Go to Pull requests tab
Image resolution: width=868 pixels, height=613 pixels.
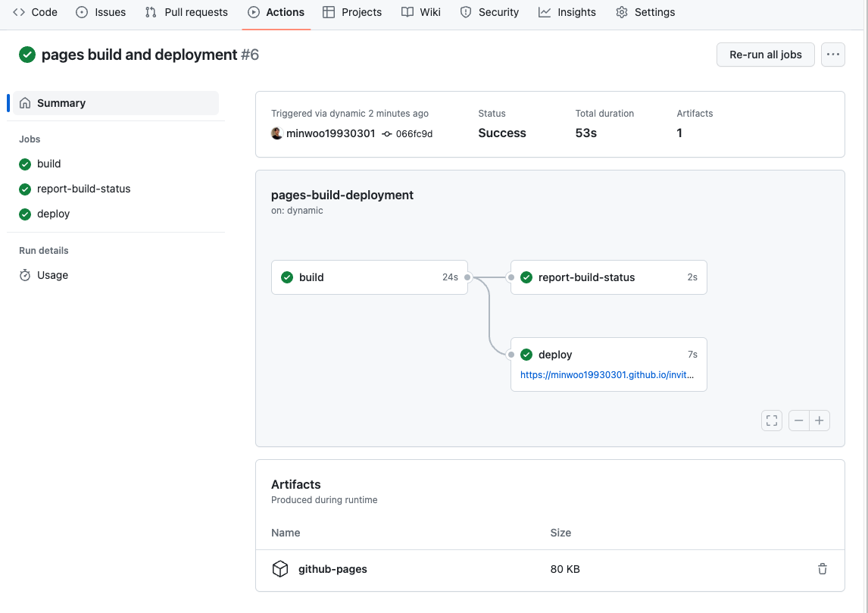tap(186, 12)
